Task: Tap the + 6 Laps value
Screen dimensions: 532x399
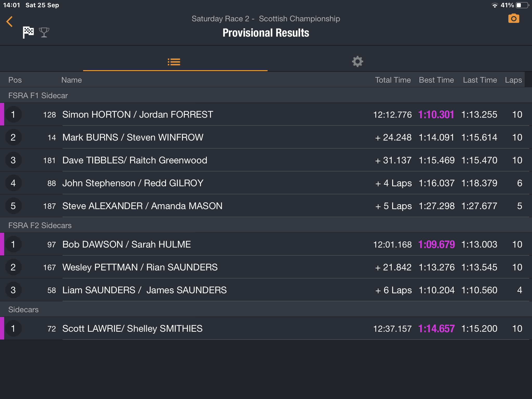Action: [394, 290]
